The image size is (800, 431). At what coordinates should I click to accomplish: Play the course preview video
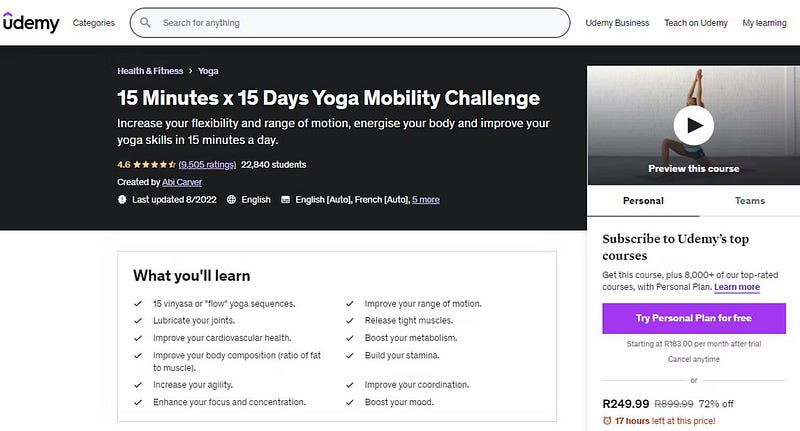[x=693, y=125]
